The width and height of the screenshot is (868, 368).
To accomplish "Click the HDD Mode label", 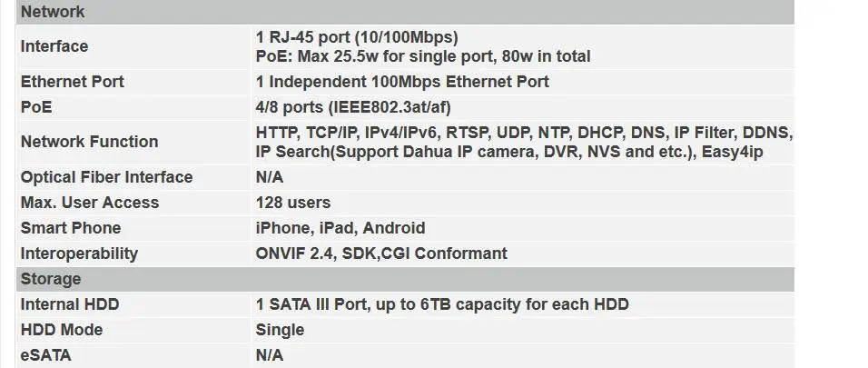I will point(62,330).
